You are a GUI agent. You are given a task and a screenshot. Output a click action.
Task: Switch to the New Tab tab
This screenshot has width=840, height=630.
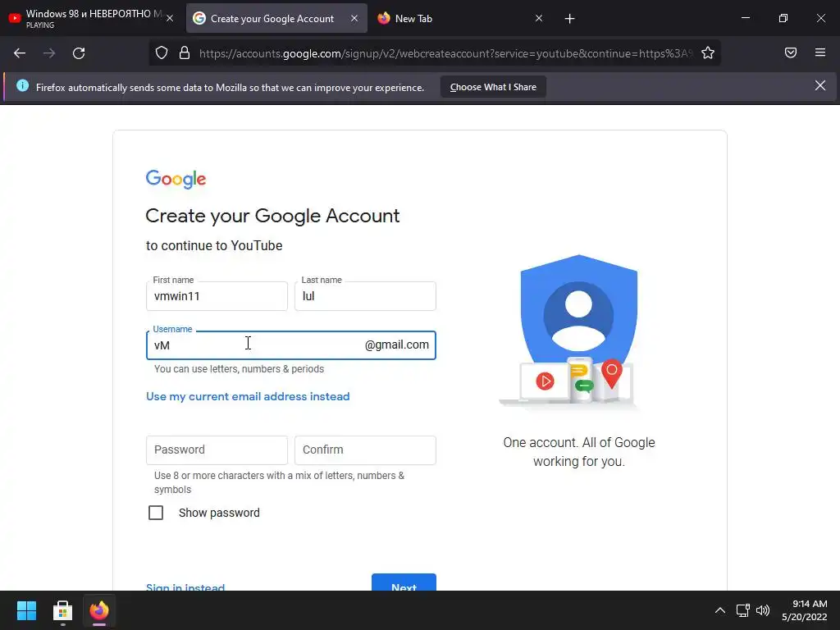click(461, 18)
